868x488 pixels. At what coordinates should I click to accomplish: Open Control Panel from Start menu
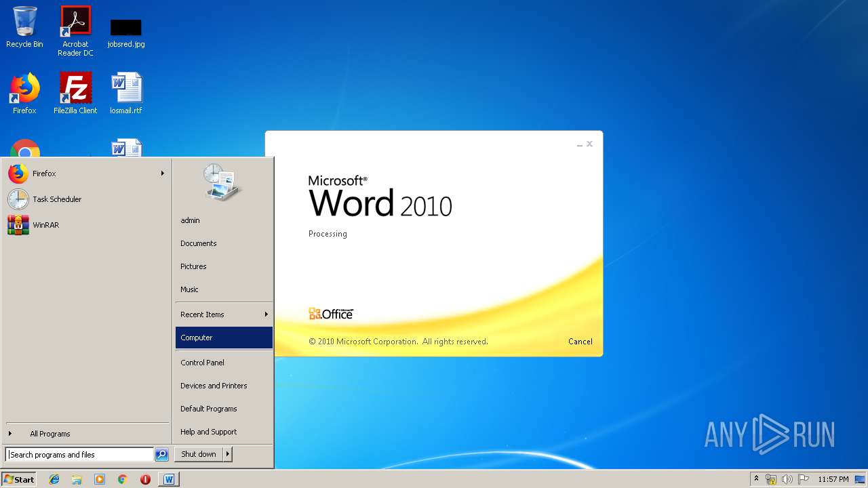[224, 363]
